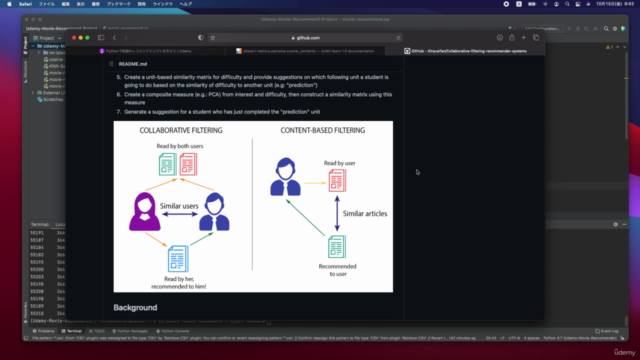Image resolution: width=640 pixels, height=360 pixels.
Task: Open Safari menu in menu bar
Action: (25, 4)
